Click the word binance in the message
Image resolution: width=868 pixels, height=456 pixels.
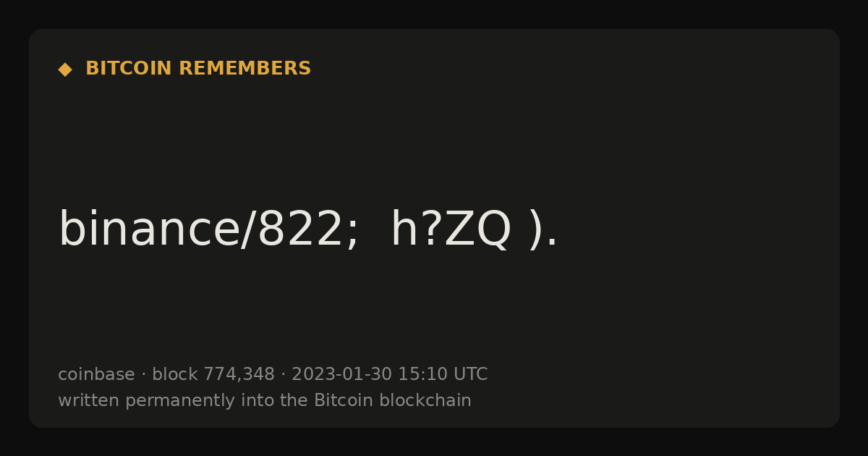[x=148, y=229]
